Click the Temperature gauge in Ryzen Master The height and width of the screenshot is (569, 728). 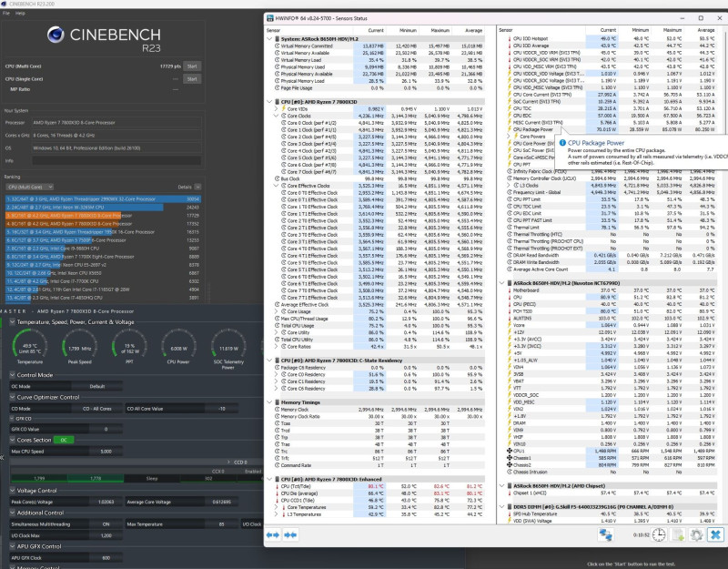click(x=30, y=346)
